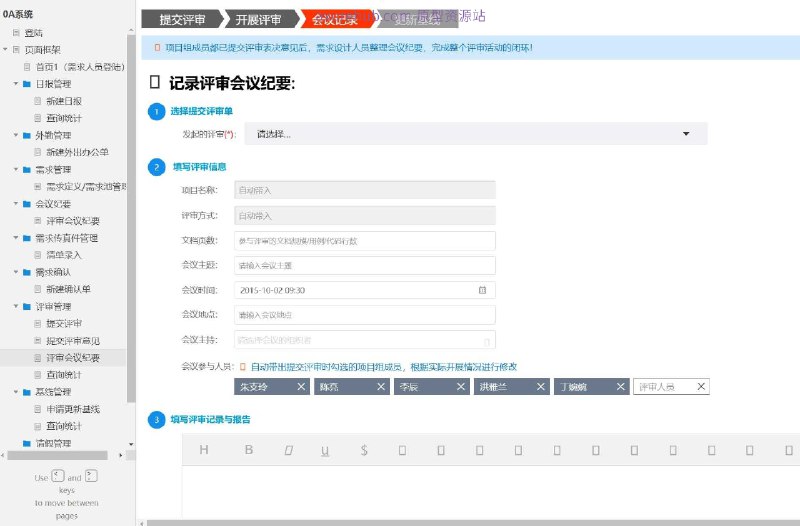Remove participant 洪雅兰 with its X
Viewport: 800px width, 526px height.
[541, 387]
